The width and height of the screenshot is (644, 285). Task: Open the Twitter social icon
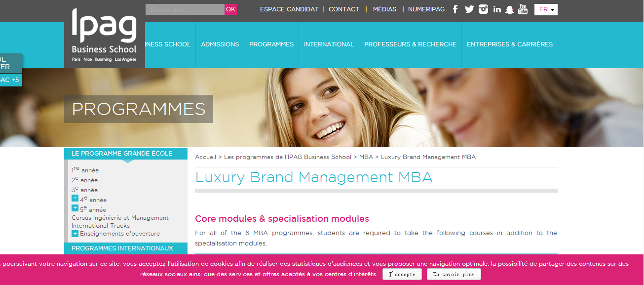[469, 9]
